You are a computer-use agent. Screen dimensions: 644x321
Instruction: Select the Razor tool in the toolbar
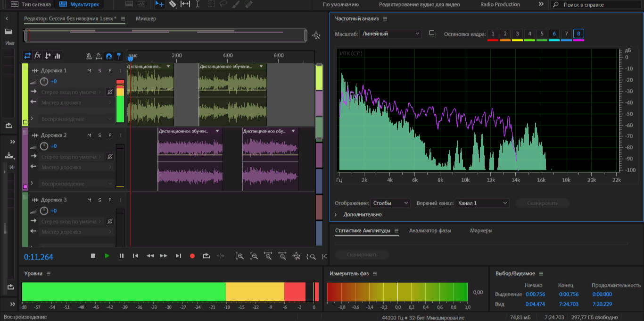[x=173, y=4]
